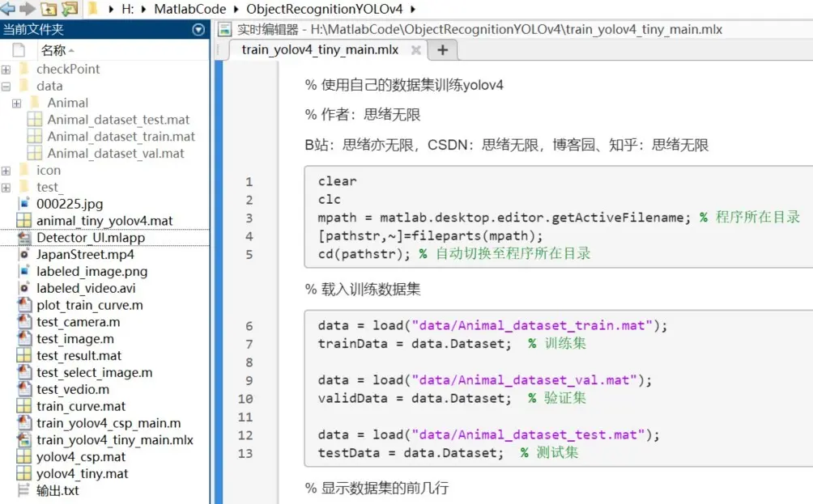Click ObjectRecognitionYOLOv4 in address path
The width and height of the screenshot is (813, 504).
coord(324,9)
